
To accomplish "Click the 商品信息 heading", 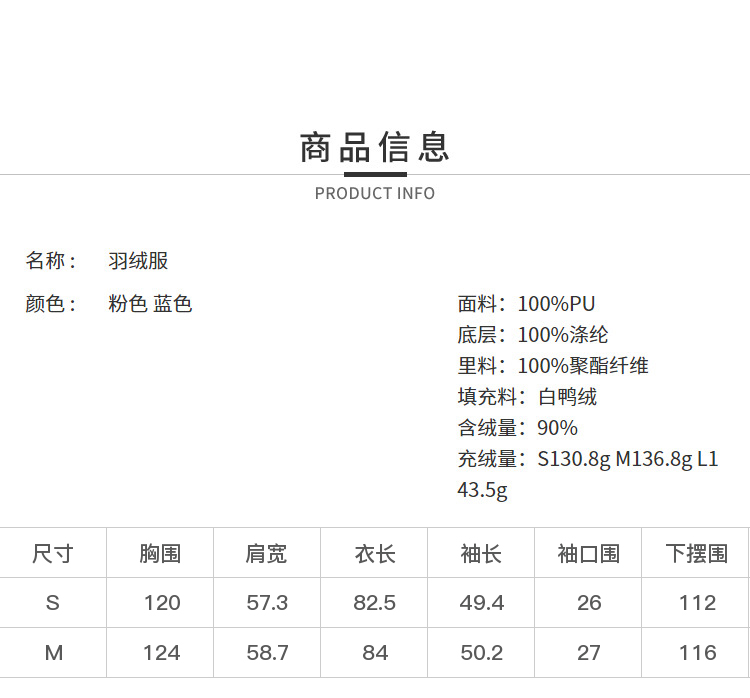I will 375,147.
